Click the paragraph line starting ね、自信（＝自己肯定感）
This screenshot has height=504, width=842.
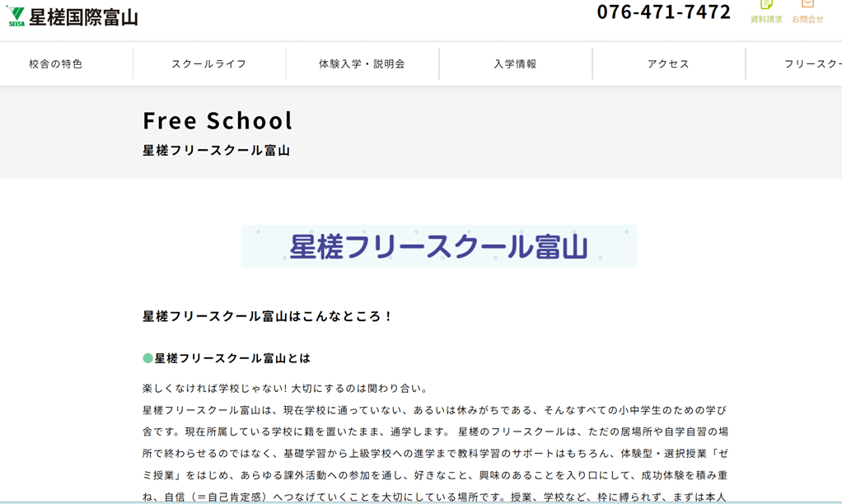(434, 497)
